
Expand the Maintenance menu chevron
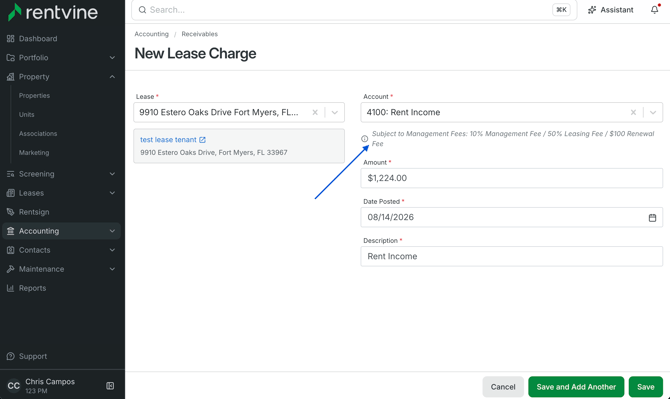pyautogui.click(x=112, y=269)
